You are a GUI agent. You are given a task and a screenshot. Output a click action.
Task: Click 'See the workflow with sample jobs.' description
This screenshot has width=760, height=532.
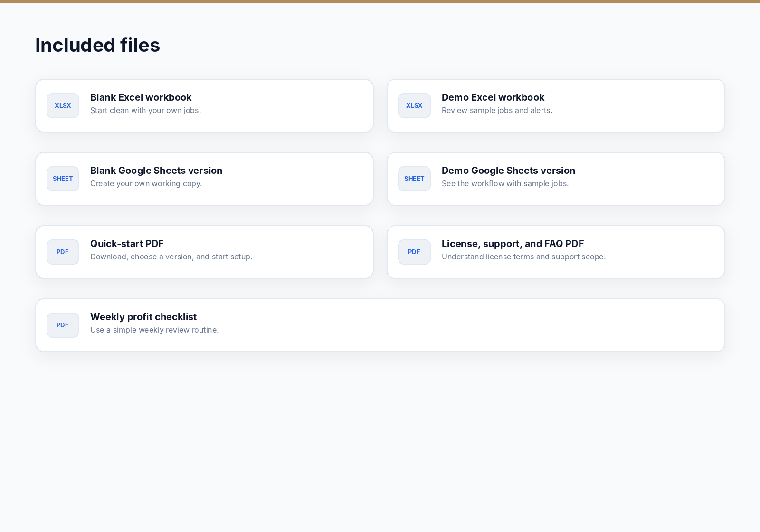pos(505,183)
